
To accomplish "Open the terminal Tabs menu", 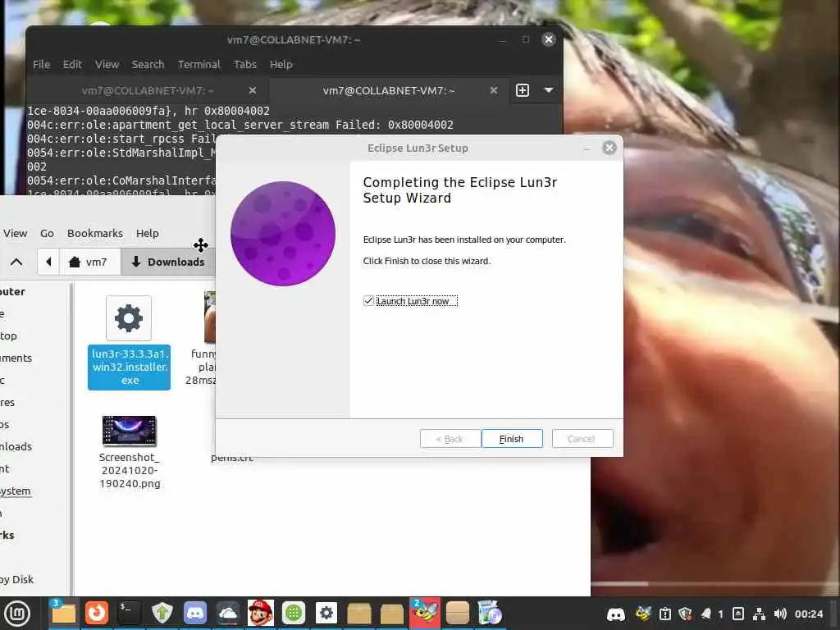I will 245,64.
